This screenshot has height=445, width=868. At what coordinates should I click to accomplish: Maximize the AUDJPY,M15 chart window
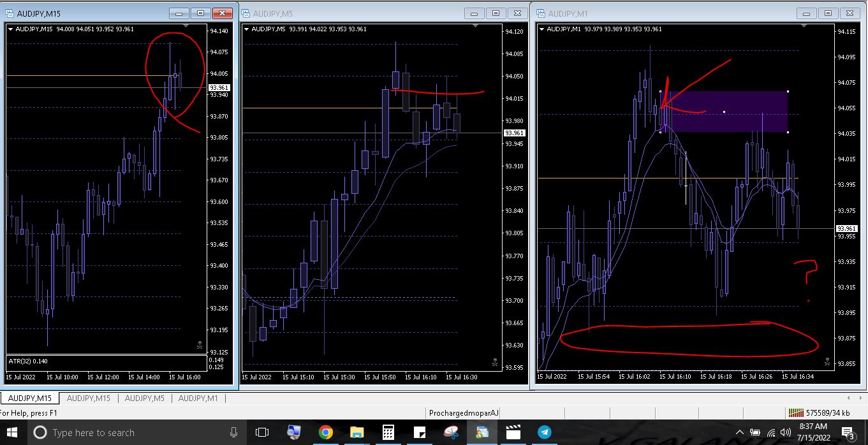201,13
